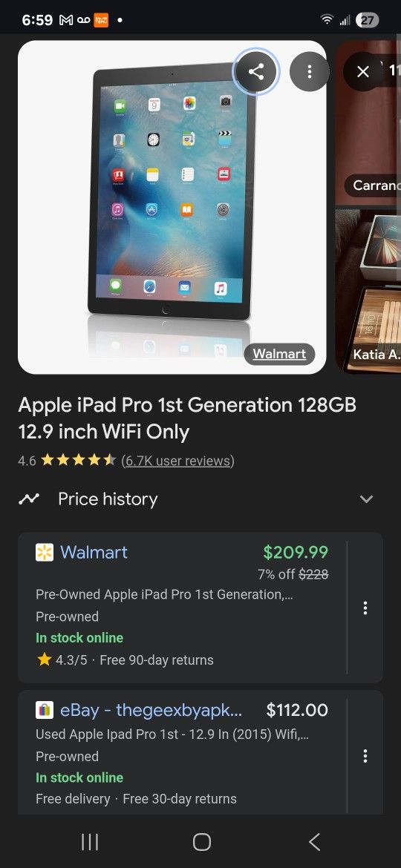Open more options for eBay listing
Screen dimensions: 401x868
[x=365, y=756]
